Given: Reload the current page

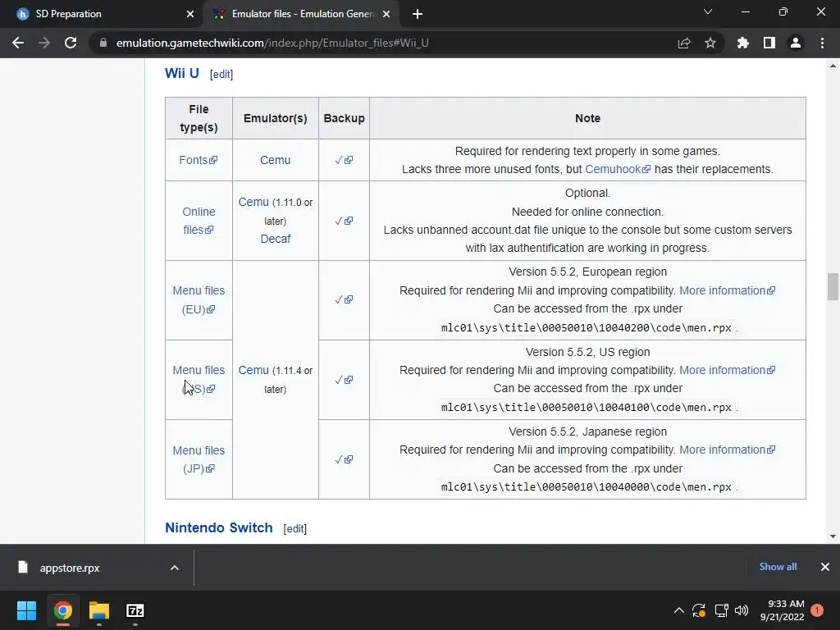Looking at the screenshot, I should [71, 43].
